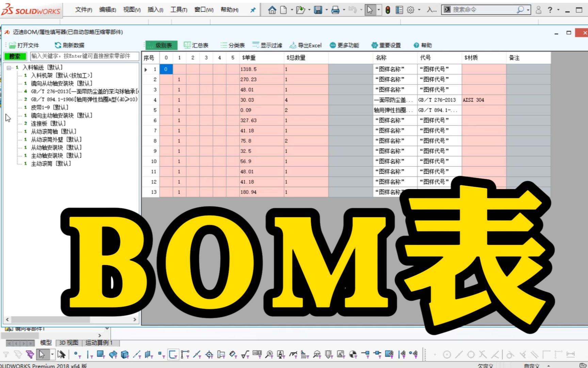Click the 刷新数据 refresh icon

point(58,45)
